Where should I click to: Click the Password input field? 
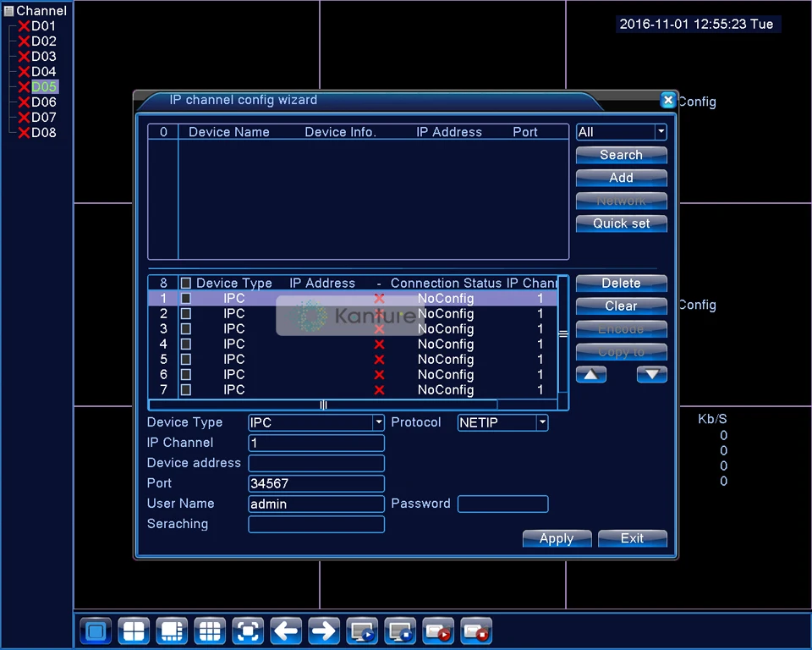point(502,504)
